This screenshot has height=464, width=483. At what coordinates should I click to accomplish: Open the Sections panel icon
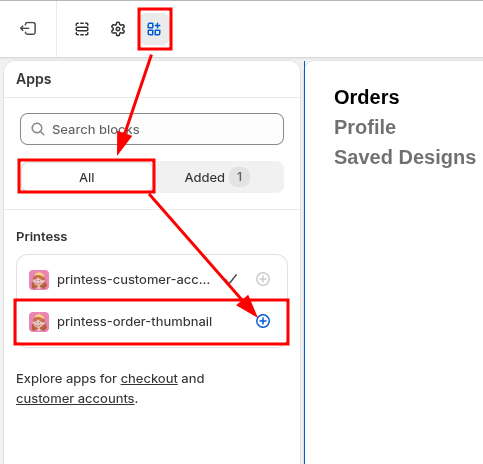click(x=82, y=29)
